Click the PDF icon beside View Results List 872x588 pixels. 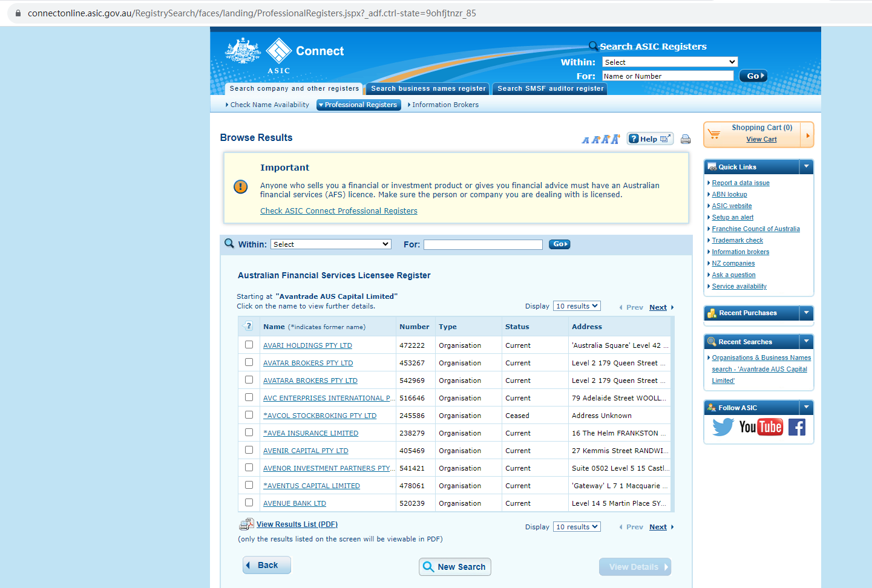[x=246, y=524]
